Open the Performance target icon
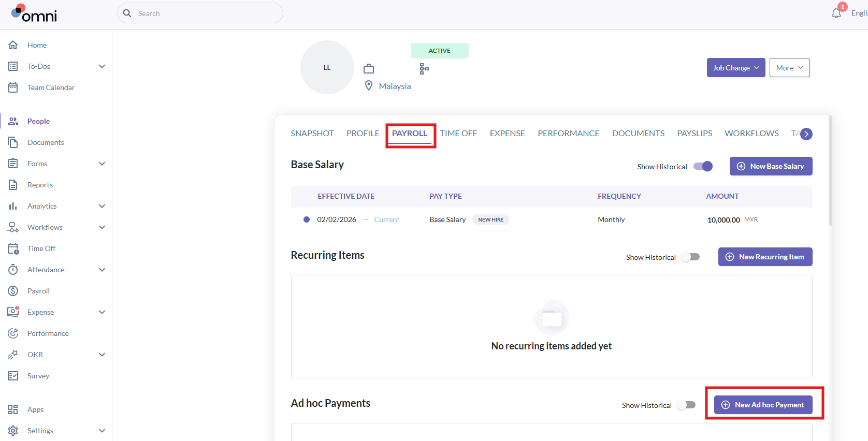Image resolution: width=868 pixels, height=441 pixels. [x=13, y=333]
